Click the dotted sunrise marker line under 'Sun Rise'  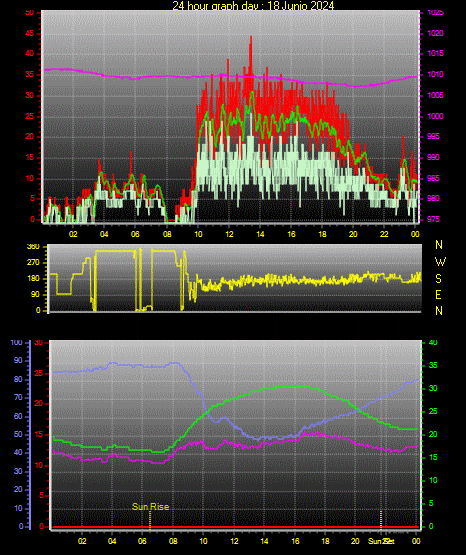(x=150, y=520)
